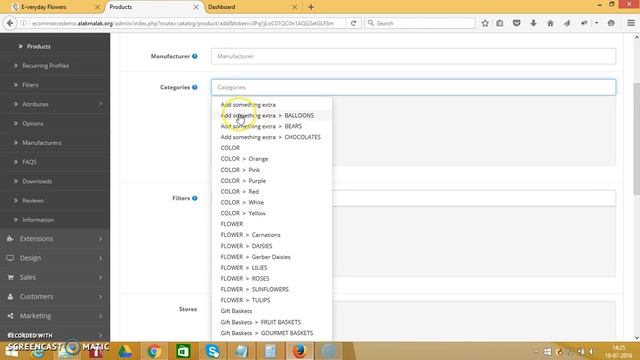Click the help icon beside Categories
This screenshot has height=360, width=640.
195,87
